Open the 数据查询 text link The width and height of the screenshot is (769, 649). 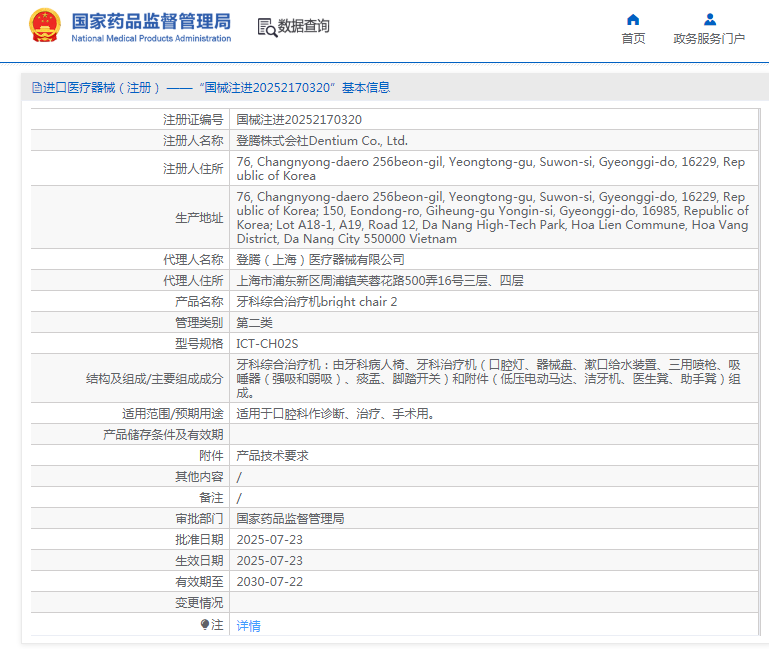(x=304, y=27)
